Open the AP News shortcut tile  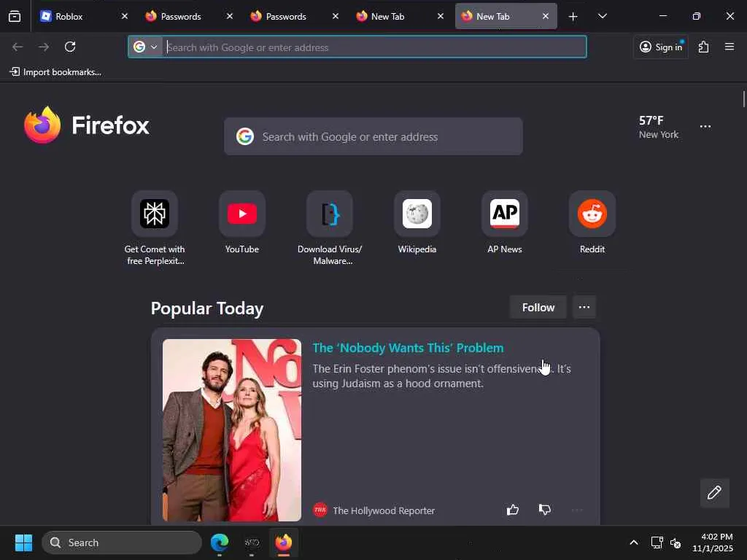click(505, 222)
